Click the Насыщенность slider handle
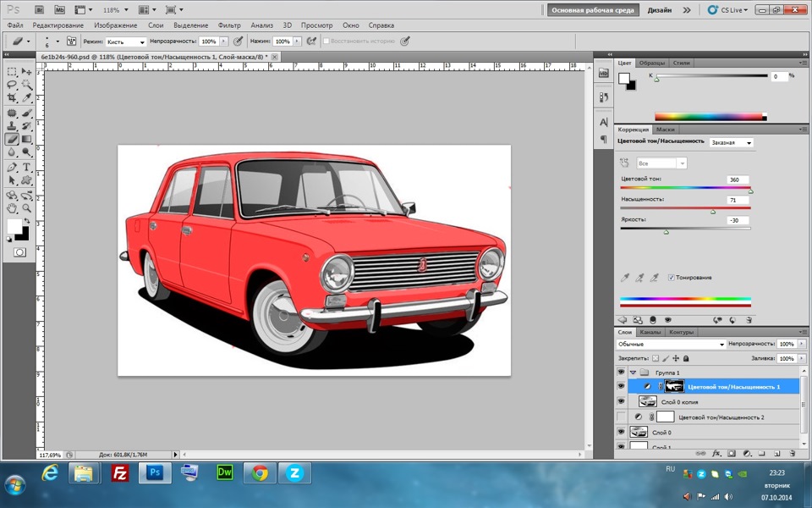 point(712,212)
